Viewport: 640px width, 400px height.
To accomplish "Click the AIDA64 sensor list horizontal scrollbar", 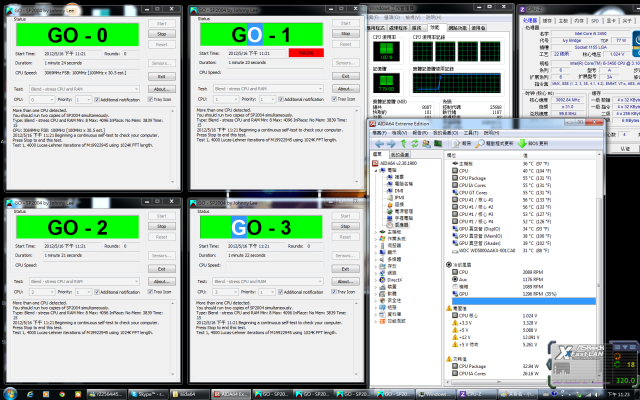I will tap(498, 382).
